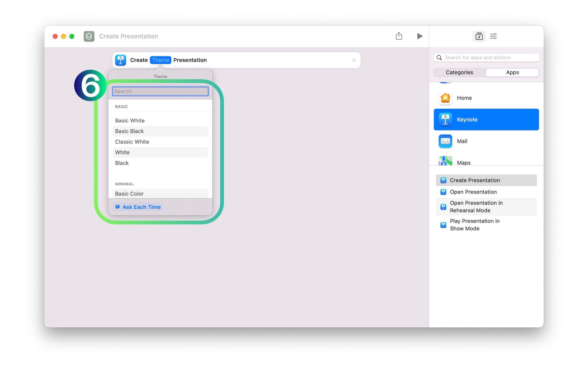
Task: Select the Keynote app in the list
Action: (x=486, y=120)
